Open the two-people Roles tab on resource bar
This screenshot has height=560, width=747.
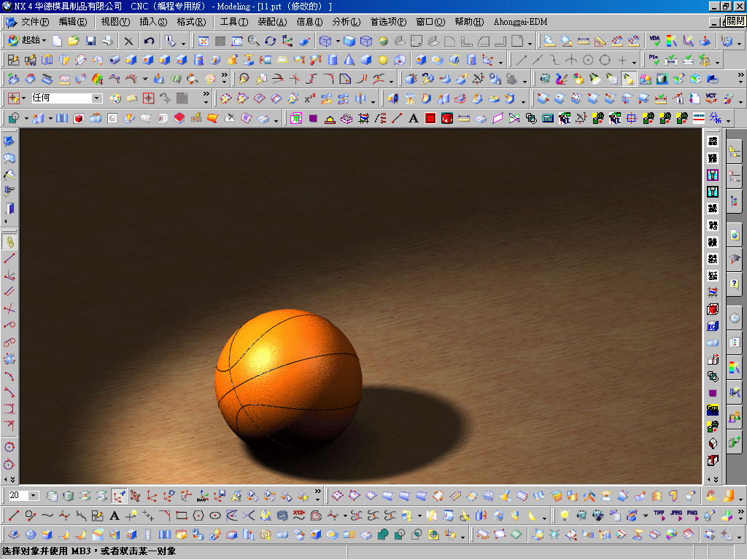[x=734, y=417]
